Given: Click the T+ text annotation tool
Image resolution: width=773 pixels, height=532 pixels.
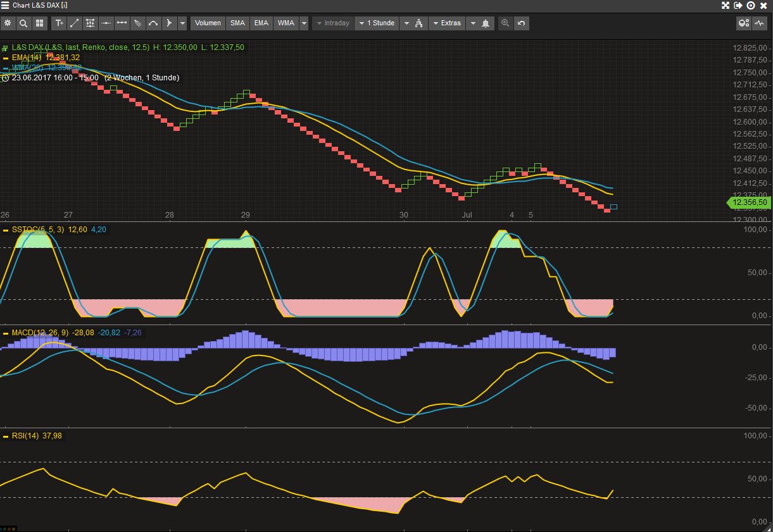Looking at the screenshot, I should coord(59,23).
